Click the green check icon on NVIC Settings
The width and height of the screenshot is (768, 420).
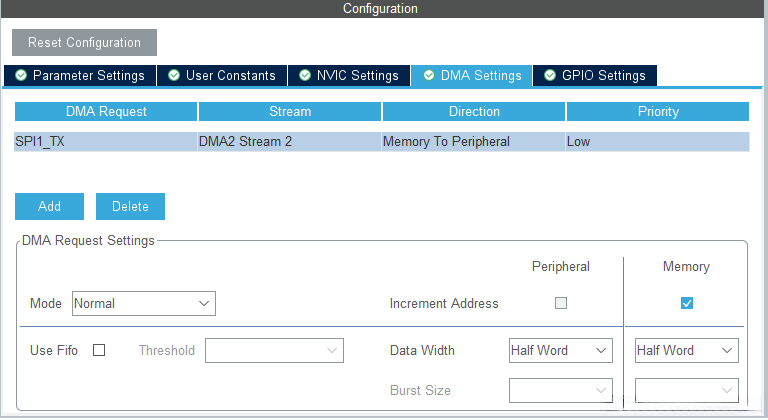[305, 76]
